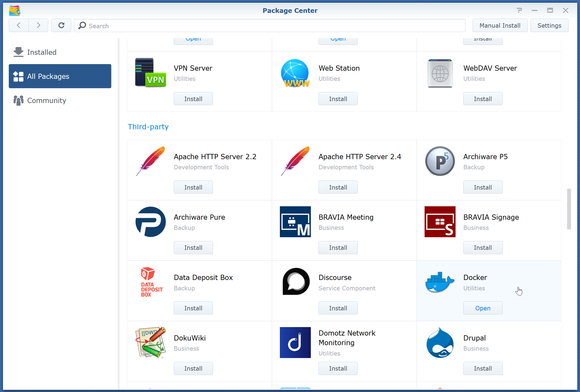Click the Drupal droplet icon

pyautogui.click(x=440, y=343)
